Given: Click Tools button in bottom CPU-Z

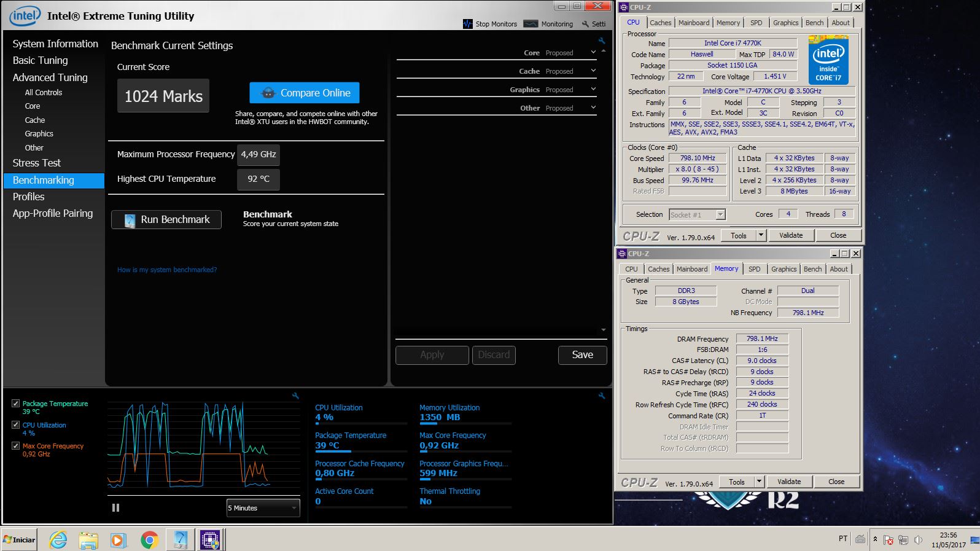Looking at the screenshot, I should pyautogui.click(x=737, y=482).
